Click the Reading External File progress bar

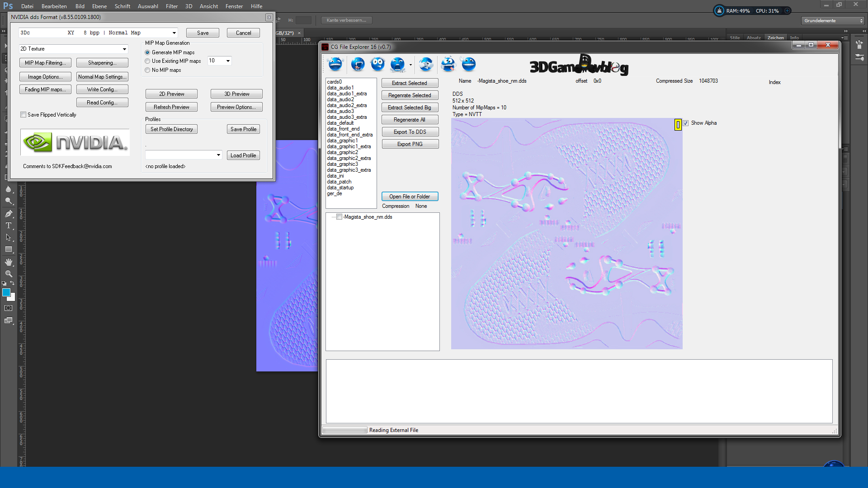click(x=345, y=430)
